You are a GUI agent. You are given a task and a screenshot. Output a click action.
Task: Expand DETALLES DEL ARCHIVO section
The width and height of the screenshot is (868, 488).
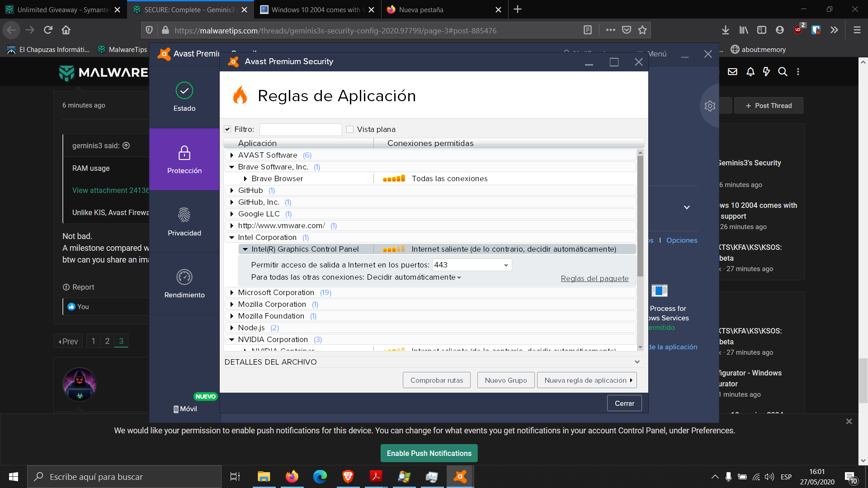point(637,362)
